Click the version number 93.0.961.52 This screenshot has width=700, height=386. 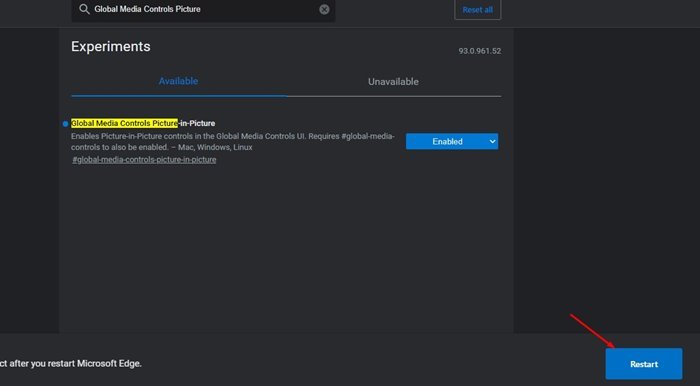click(479, 51)
